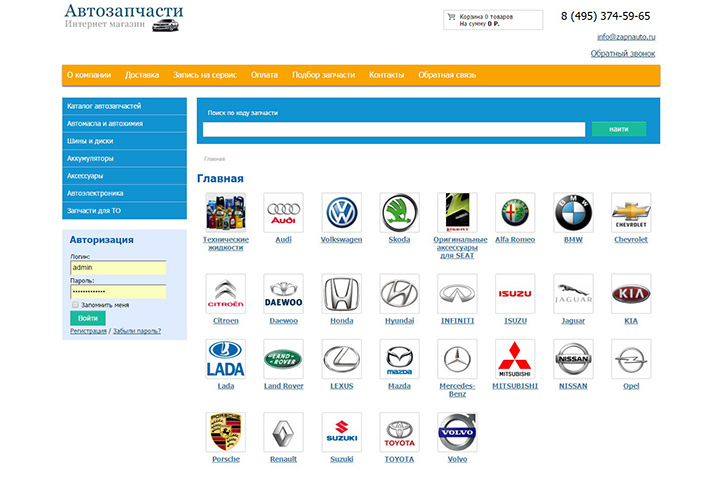Tick the Запомнить меня checkbox
Image resolution: width=720 pixels, height=480 pixels.
click(75, 305)
